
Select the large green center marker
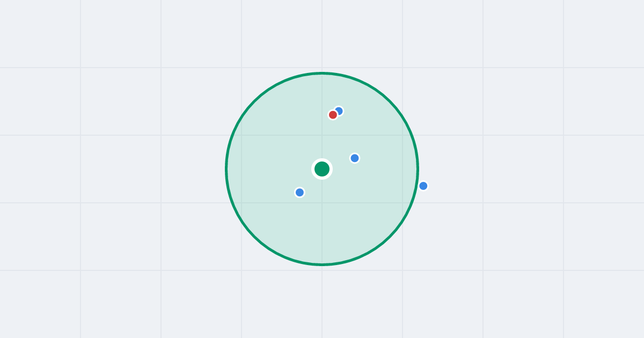[x=322, y=169]
